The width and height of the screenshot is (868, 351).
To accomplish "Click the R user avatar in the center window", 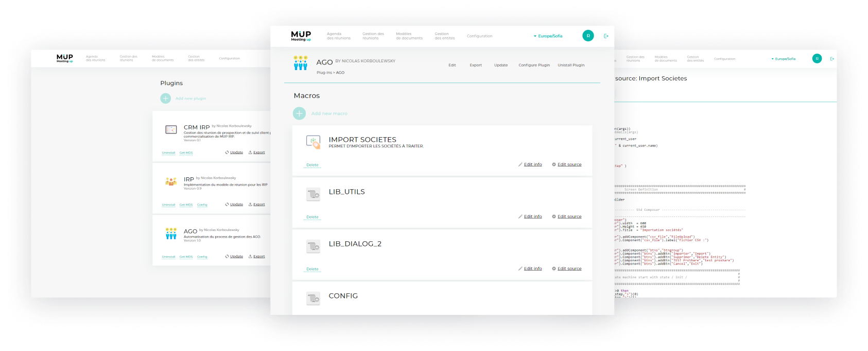I will pyautogui.click(x=588, y=36).
